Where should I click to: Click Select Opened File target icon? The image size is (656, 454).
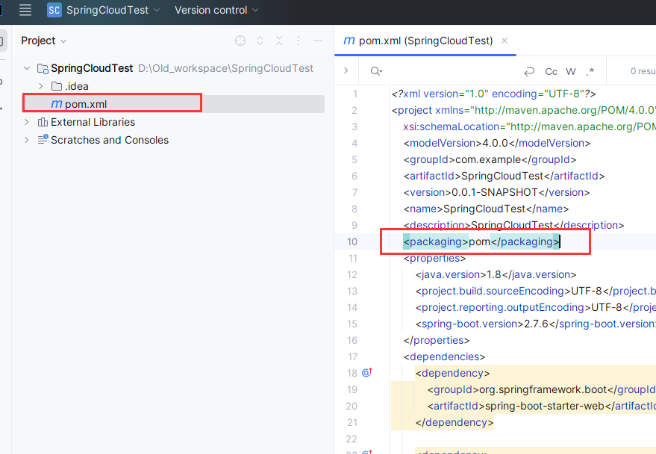click(x=240, y=41)
